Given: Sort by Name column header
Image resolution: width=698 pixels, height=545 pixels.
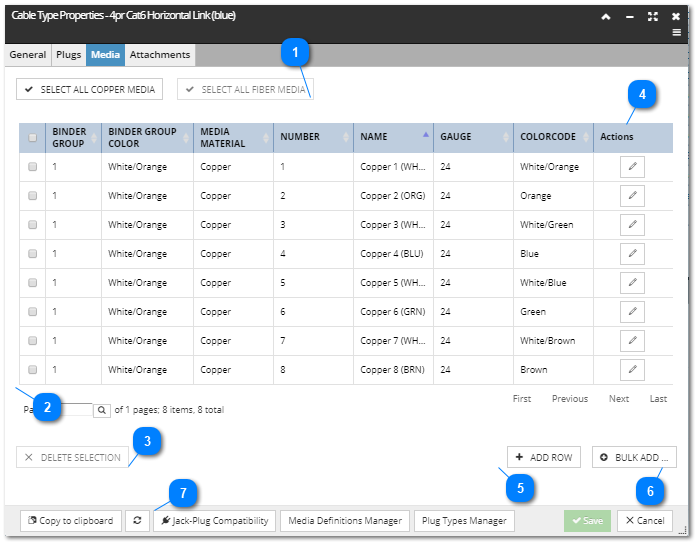Looking at the screenshot, I should click(394, 138).
